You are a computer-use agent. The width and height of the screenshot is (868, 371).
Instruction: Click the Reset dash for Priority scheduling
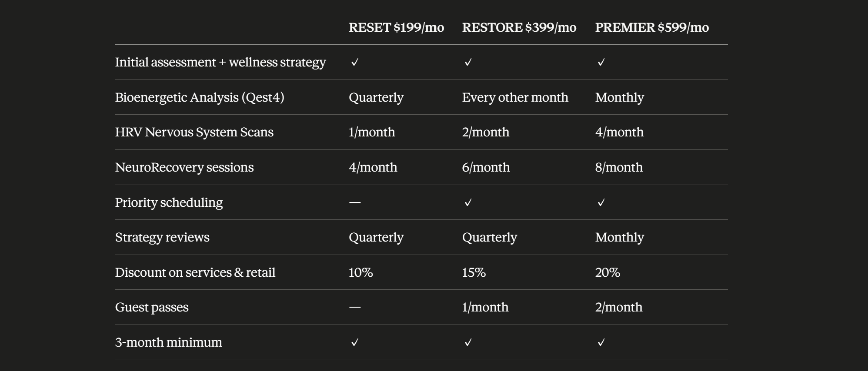tap(355, 202)
